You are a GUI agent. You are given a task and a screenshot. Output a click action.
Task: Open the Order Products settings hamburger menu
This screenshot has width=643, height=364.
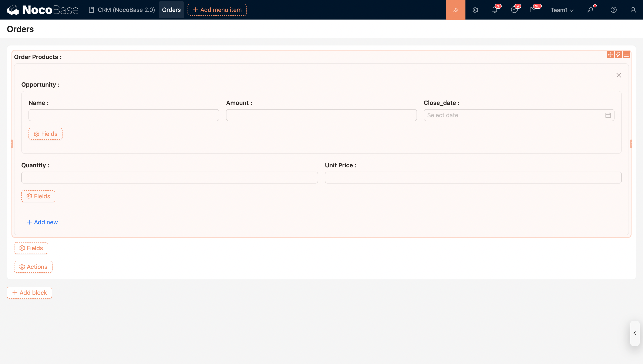[626, 55]
